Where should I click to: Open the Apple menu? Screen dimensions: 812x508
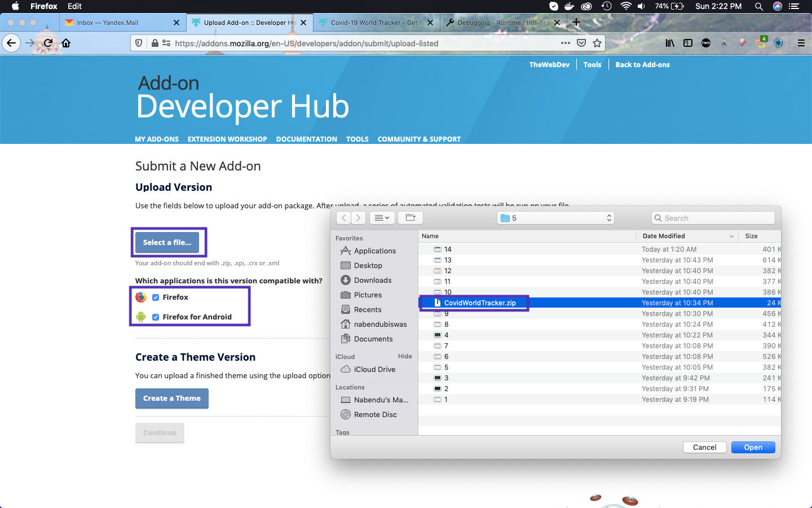tap(15, 6)
